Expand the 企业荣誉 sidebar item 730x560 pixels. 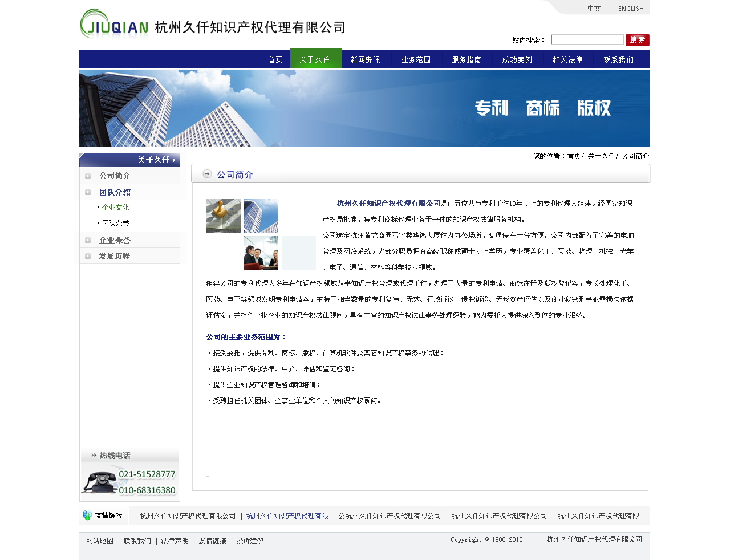click(x=88, y=240)
